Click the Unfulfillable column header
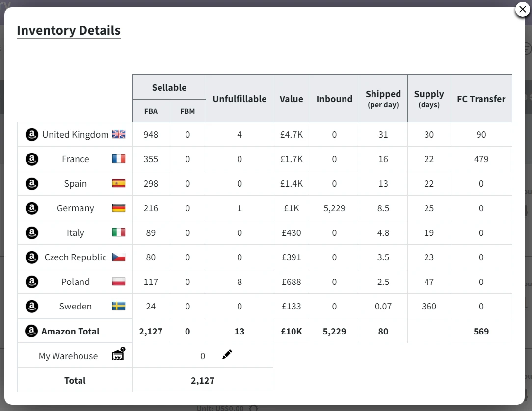This screenshot has height=411, width=532. tap(239, 99)
